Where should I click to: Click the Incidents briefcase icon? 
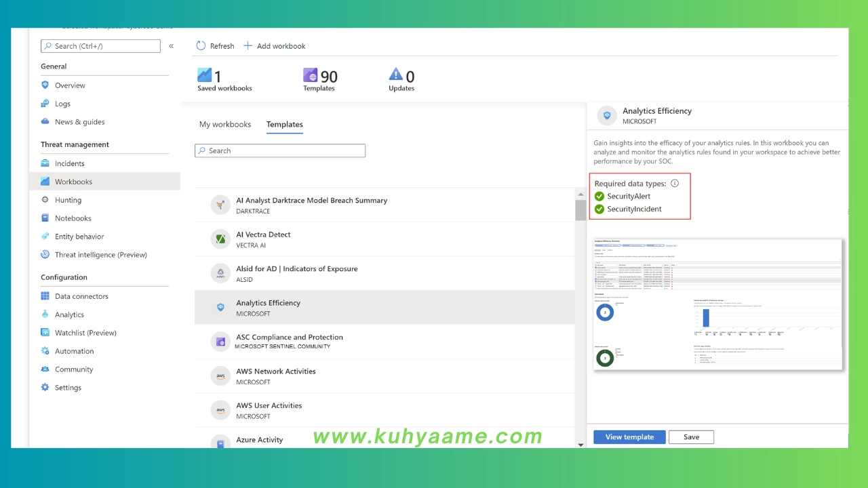point(45,163)
